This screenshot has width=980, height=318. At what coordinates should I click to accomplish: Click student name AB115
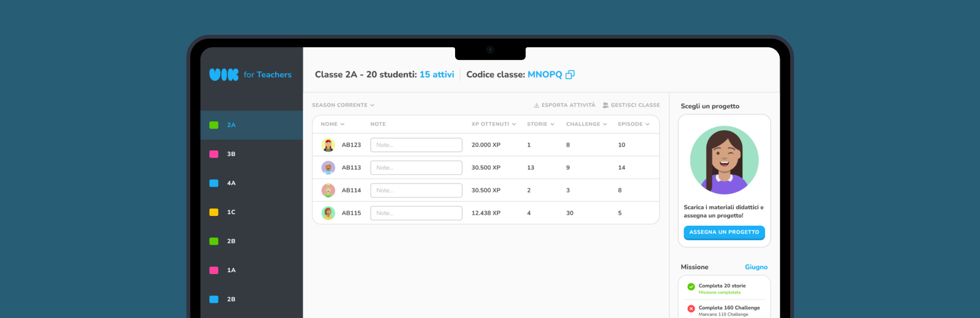(x=352, y=213)
